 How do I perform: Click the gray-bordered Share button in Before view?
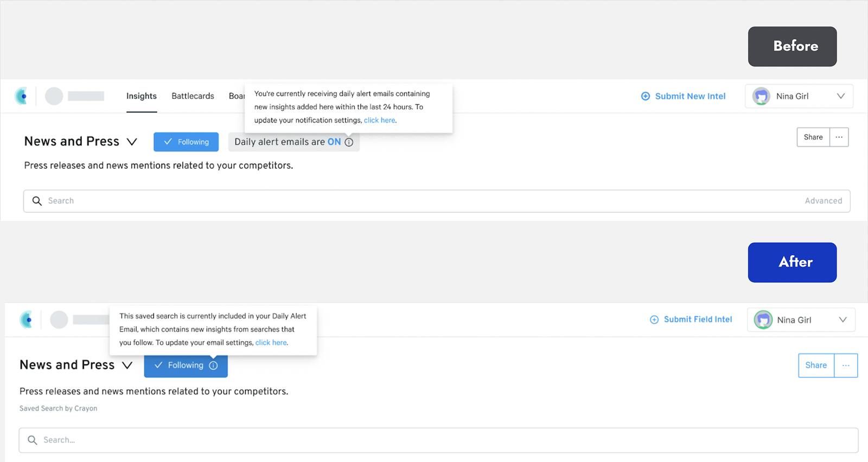813,137
